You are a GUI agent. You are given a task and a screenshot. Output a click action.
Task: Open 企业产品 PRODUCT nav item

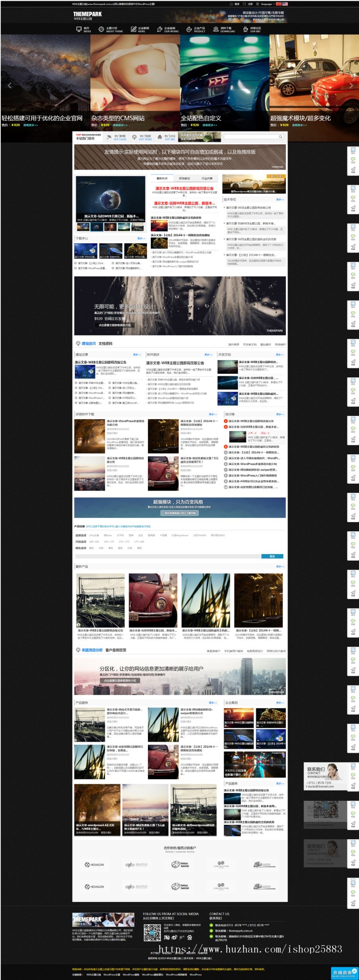[x=196, y=30]
